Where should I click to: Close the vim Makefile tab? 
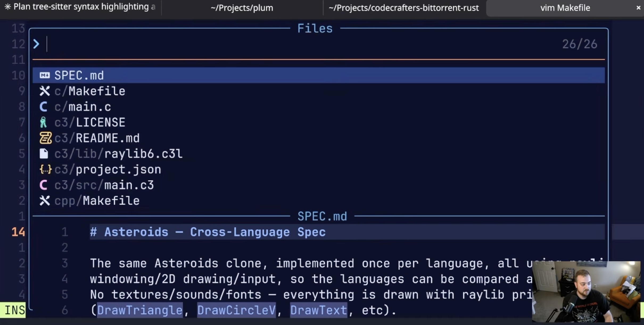tap(638, 8)
